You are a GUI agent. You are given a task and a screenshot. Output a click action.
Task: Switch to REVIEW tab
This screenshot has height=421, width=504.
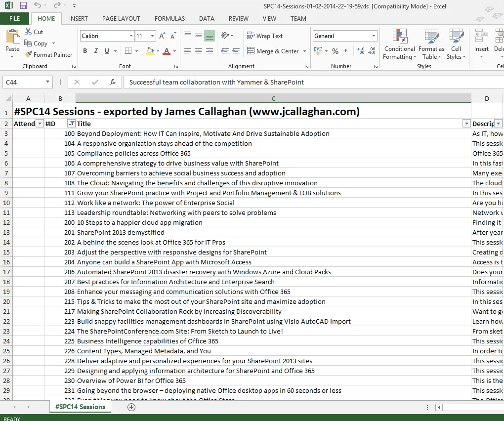[x=239, y=19]
